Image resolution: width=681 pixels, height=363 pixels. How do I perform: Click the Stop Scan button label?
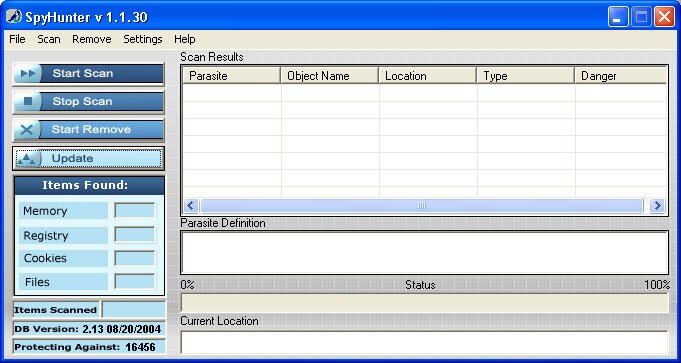pyautogui.click(x=83, y=101)
